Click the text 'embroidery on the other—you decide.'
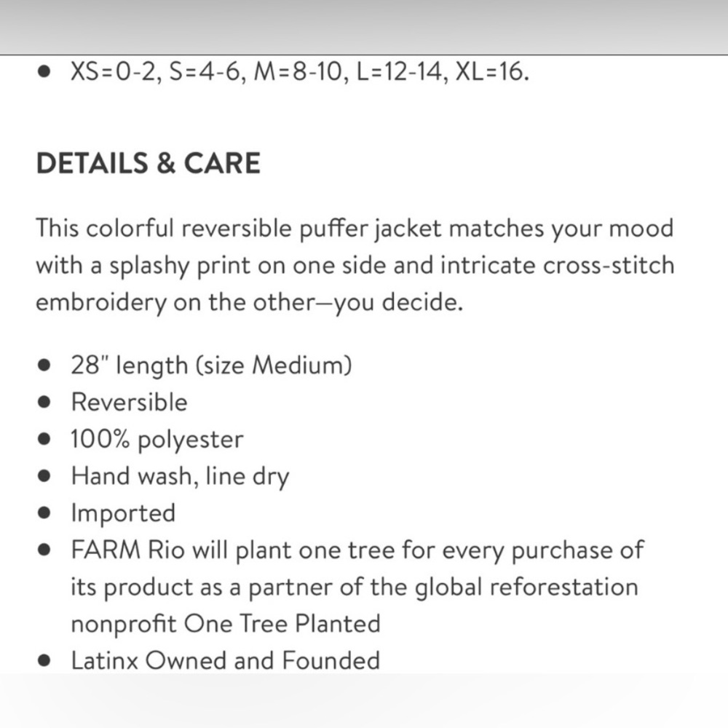 (249, 303)
